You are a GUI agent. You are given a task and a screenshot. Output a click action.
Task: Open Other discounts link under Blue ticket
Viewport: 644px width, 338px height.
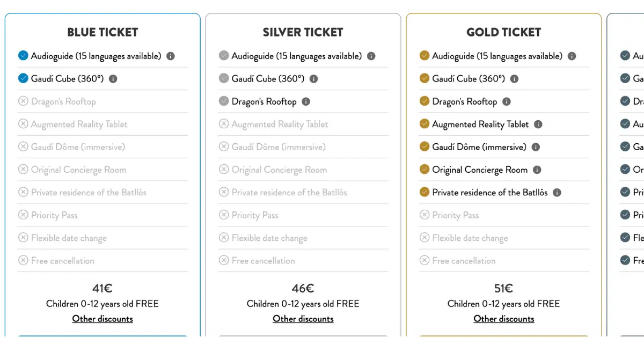tap(103, 319)
